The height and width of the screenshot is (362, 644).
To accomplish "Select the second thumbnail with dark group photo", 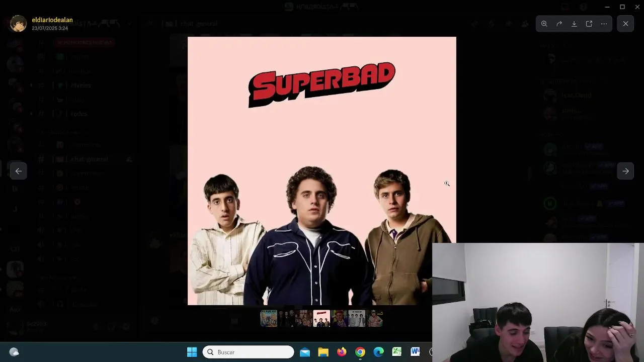I will 286,318.
